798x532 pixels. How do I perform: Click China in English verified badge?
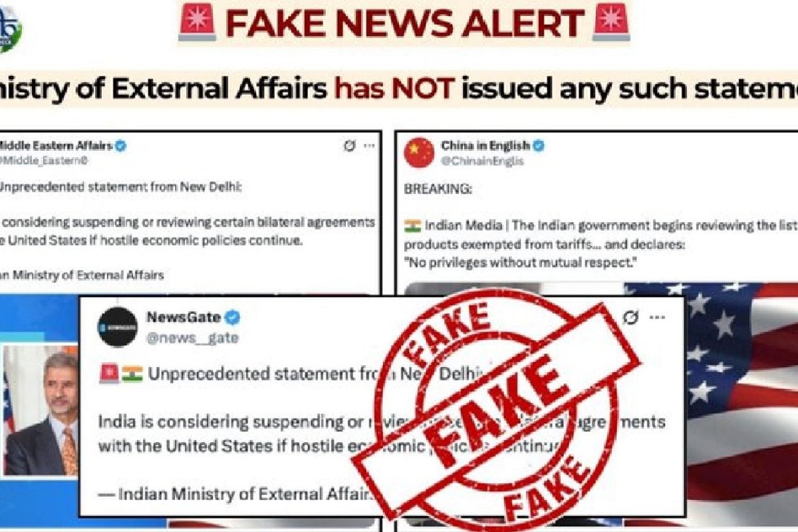click(539, 146)
